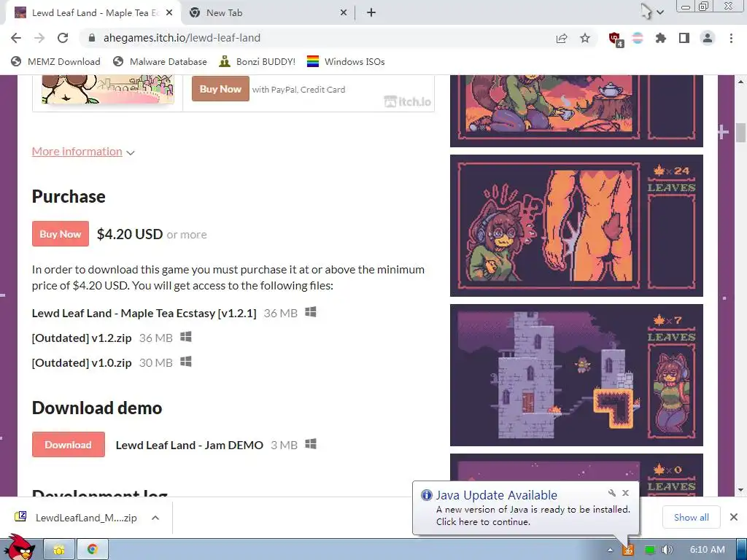Click the Java update tray icon
747x560 pixels.
(628, 550)
